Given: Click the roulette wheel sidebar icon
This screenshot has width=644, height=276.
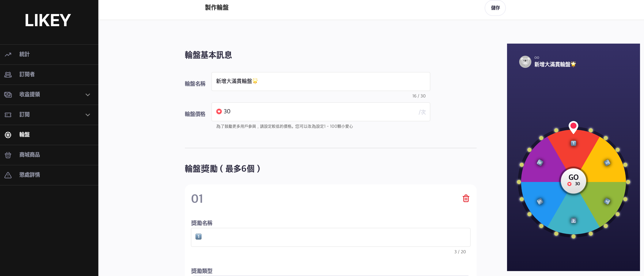Looking at the screenshot, I should pos(8,135).
